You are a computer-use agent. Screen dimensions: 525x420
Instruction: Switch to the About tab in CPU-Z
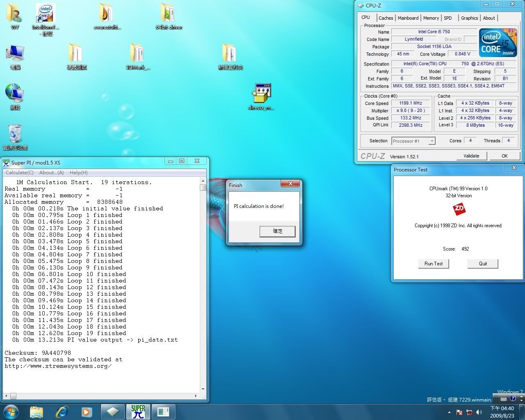click(488, 18)
